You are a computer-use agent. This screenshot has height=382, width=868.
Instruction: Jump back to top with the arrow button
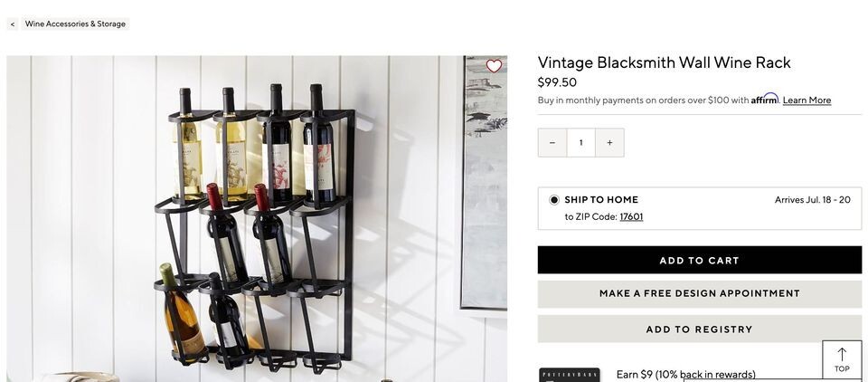842,360
